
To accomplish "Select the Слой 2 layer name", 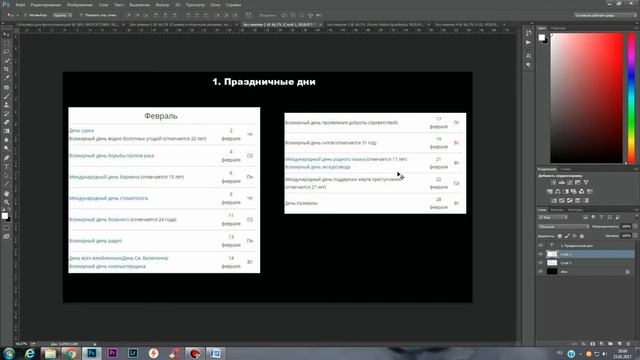I will click(566, 263).
